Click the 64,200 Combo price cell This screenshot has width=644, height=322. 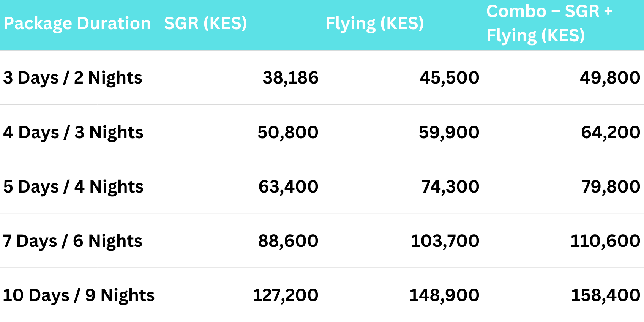[x=611, y=133]
